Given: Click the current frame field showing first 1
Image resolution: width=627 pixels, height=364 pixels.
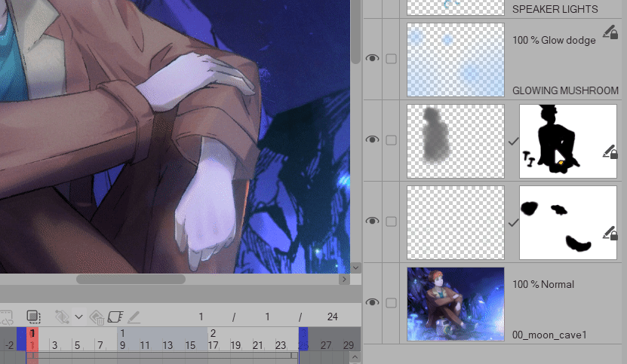Looking at the screenshot, I should click(201, 317).
